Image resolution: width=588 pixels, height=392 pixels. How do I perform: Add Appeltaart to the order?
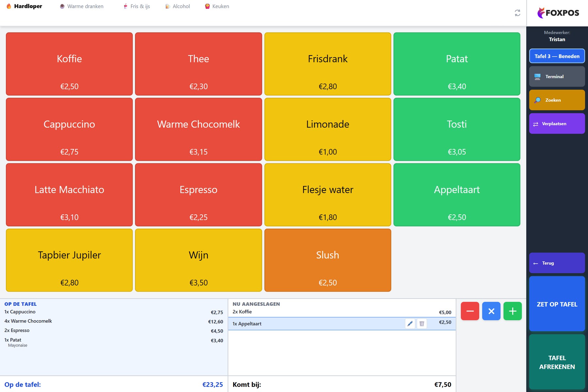pos(457,195)
